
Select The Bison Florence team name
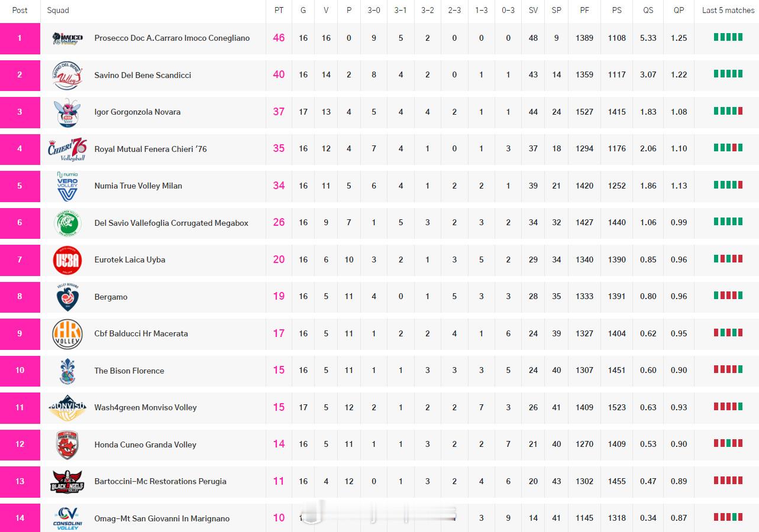[130, 371]
